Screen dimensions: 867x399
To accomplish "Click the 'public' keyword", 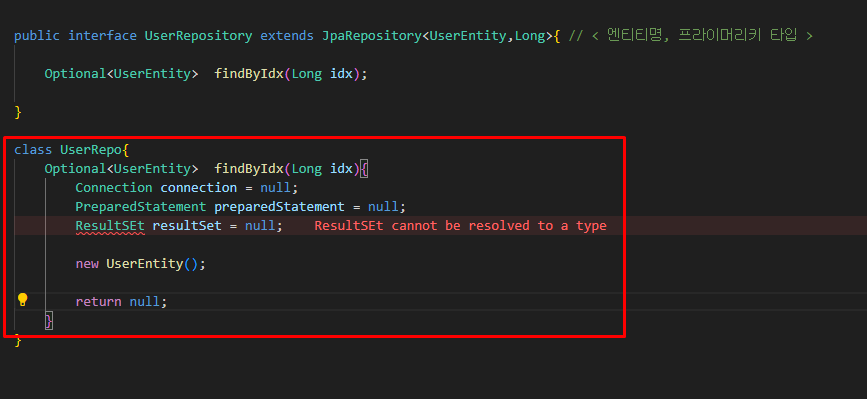I will tap(37, 36).
